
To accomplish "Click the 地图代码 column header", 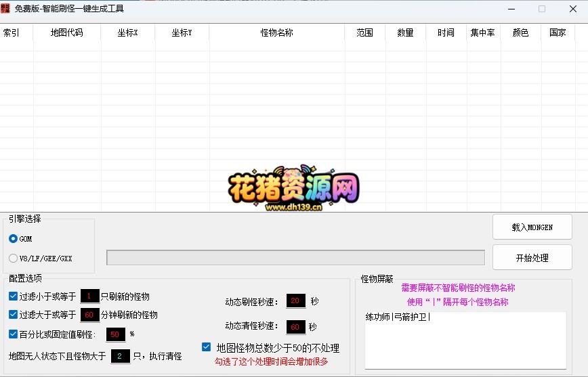I will 67,32.
